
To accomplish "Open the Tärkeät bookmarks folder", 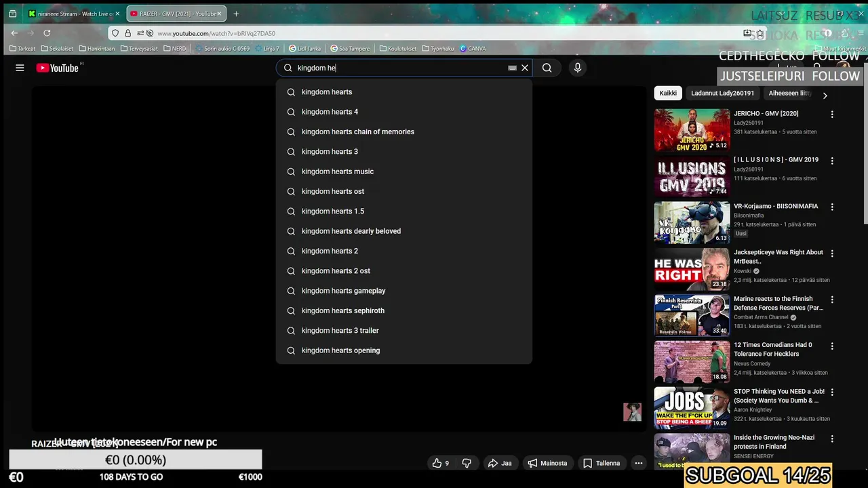I will pos(22,49).
